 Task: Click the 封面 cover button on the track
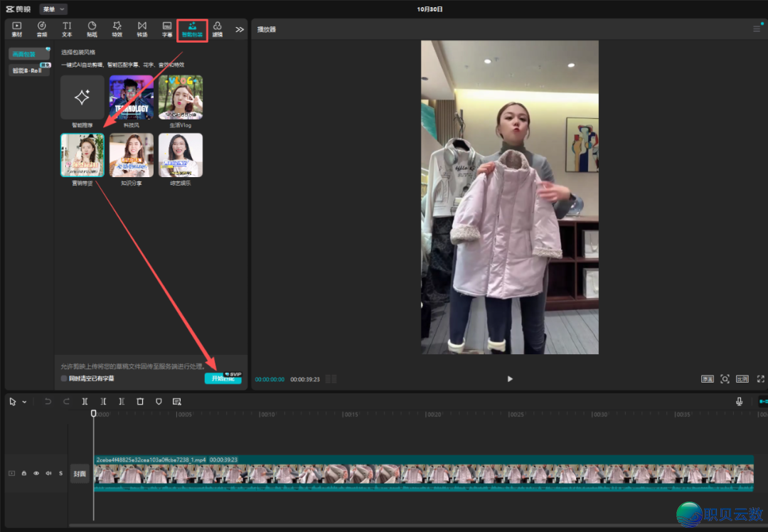pyautogui.click(x=80, y=474)
